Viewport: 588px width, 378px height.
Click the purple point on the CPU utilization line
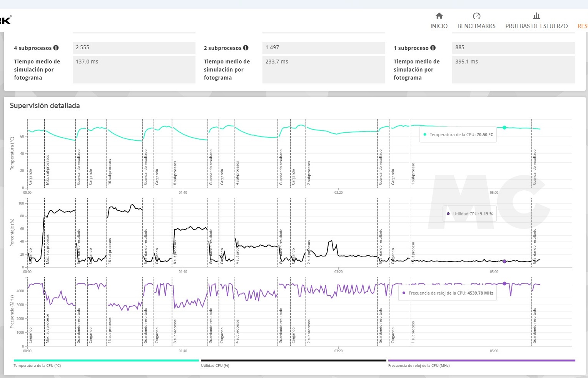point(504,261)
